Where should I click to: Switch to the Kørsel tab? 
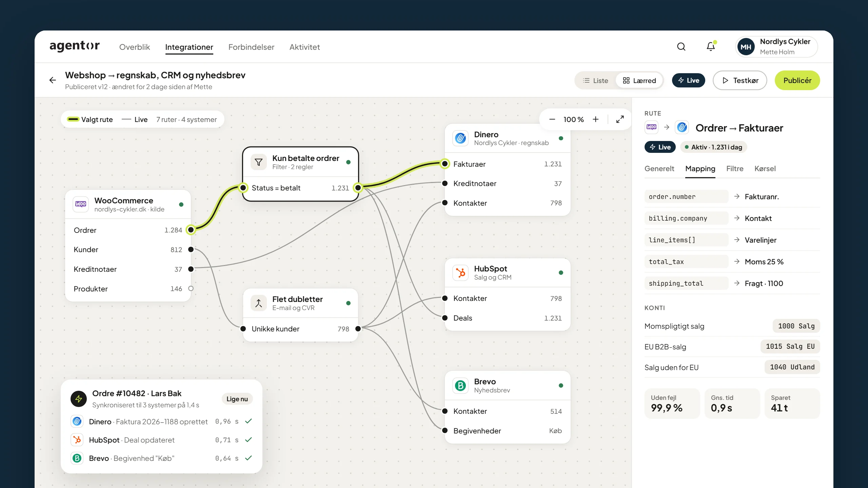[x=765, y=168]
